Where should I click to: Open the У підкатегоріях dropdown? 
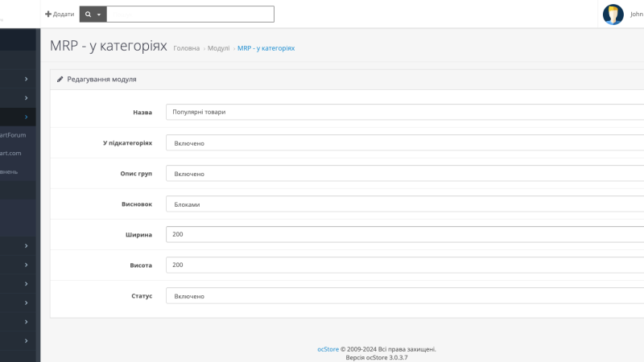(405, 143)
